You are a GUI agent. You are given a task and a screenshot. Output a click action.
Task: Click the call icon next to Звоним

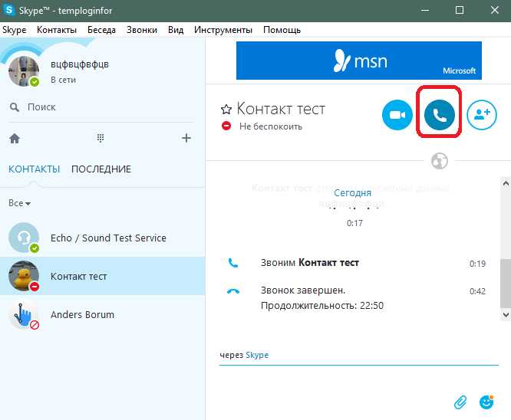pyautogui.click(x=233, y=263)
